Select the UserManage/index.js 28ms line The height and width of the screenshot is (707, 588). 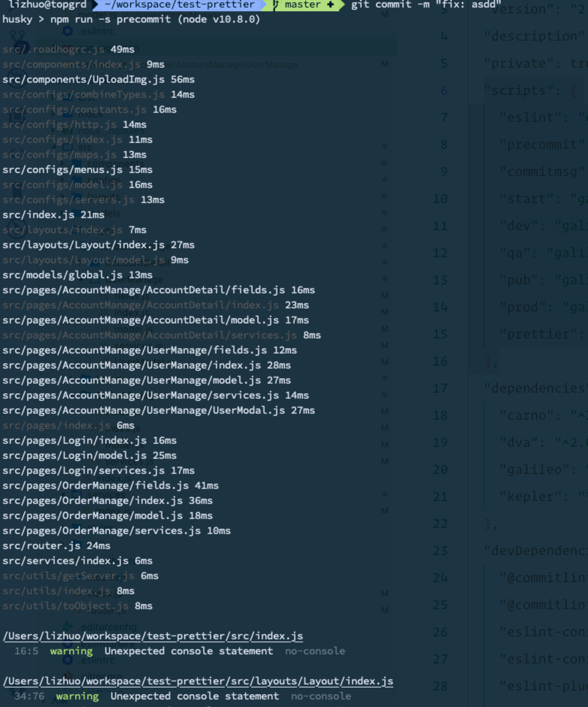[x=147, y=365]
